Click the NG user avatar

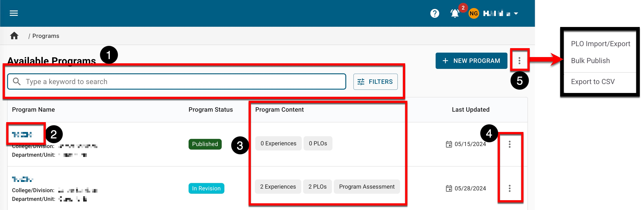(473, 14)
